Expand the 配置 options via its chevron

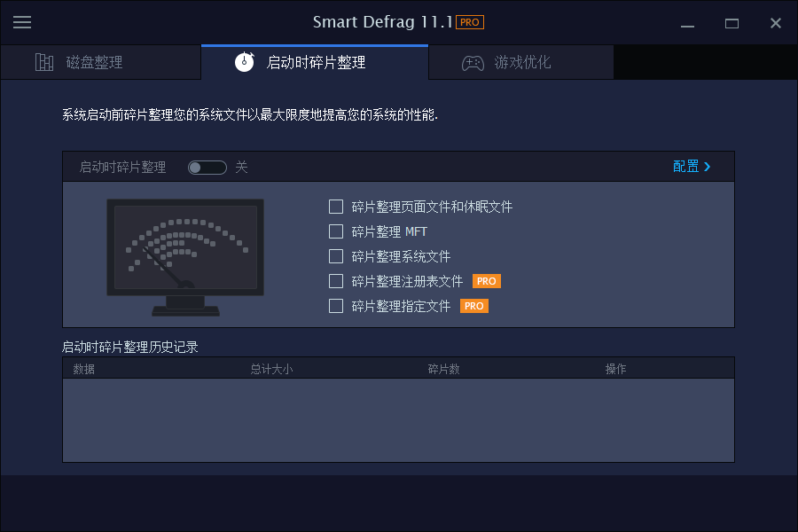[706, 167]
